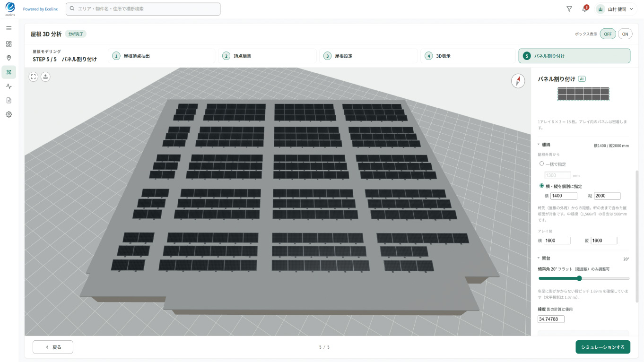
Task: Adjust the 傾斜角 tilt angle slider
Action: 584,278
